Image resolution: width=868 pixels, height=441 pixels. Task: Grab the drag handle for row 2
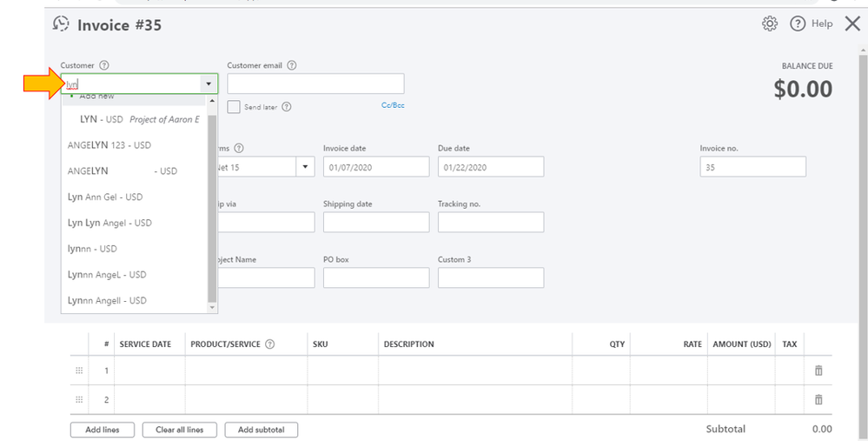(79, 399)
